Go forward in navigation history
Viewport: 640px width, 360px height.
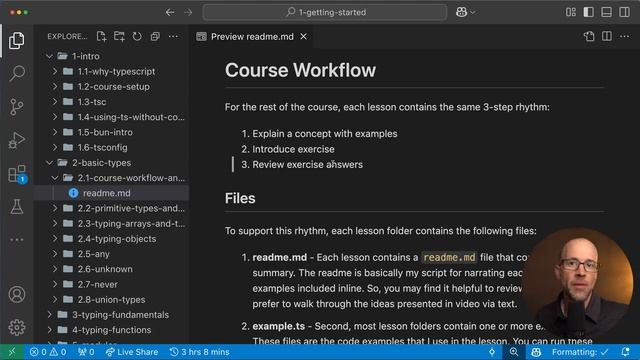pyautogui.click(x=188, y=12)
